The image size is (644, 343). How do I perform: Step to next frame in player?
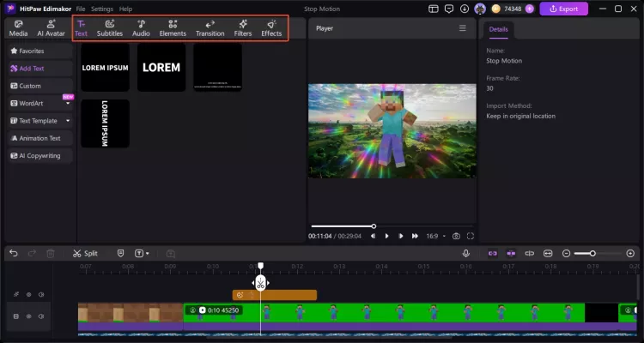(400, 236)
